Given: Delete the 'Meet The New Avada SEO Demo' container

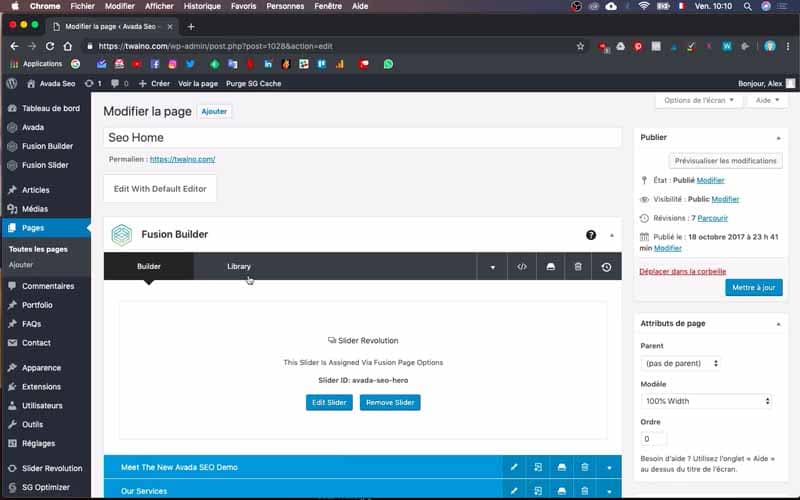Looking at the screenshot, I should point(585,467).
